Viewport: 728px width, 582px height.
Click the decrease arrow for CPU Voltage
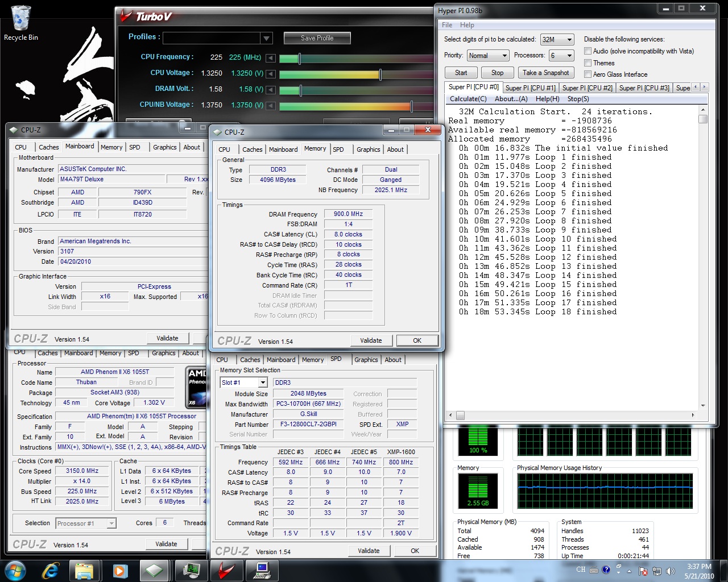271,74
